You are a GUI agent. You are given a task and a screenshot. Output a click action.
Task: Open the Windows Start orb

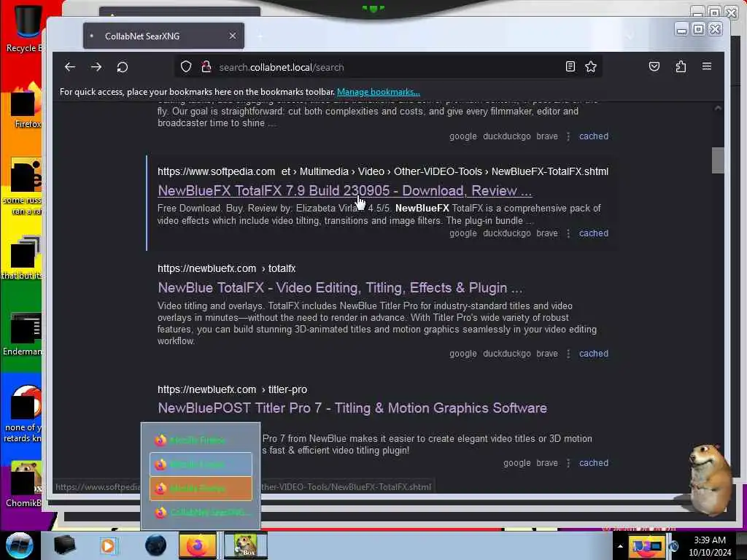(20, 545)
